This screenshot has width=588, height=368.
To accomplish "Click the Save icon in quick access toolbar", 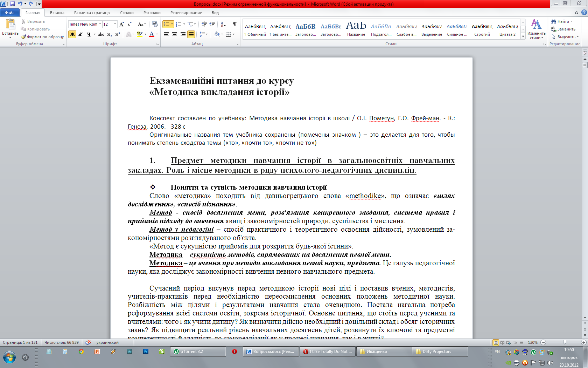I will click(13, 4).
